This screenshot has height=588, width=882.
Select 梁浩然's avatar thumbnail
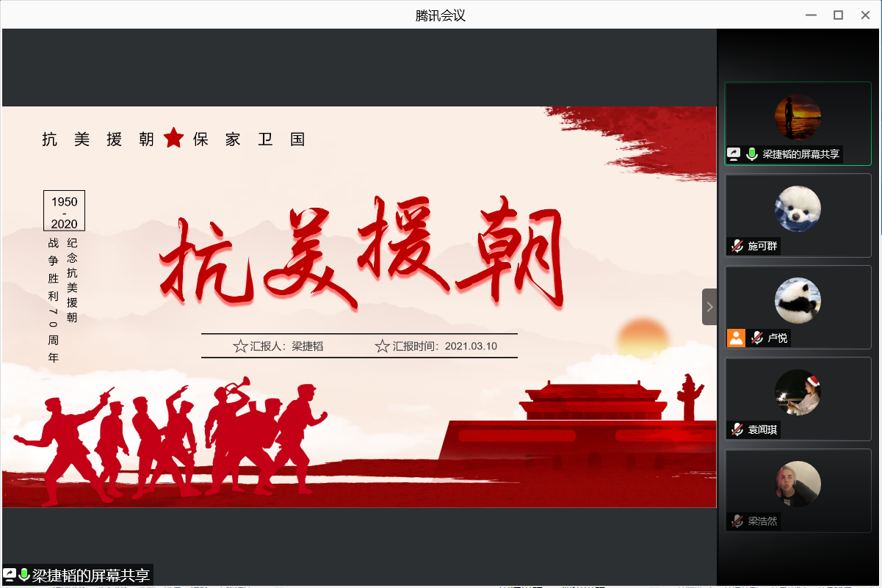(x=798, y=484)
